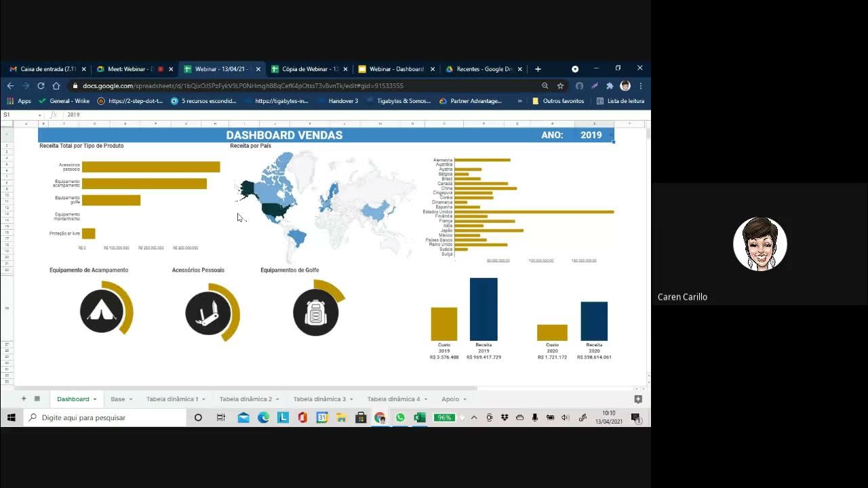Switch to the Base sheet tab
Screen dimensions: 868x488
coord(118,399)
